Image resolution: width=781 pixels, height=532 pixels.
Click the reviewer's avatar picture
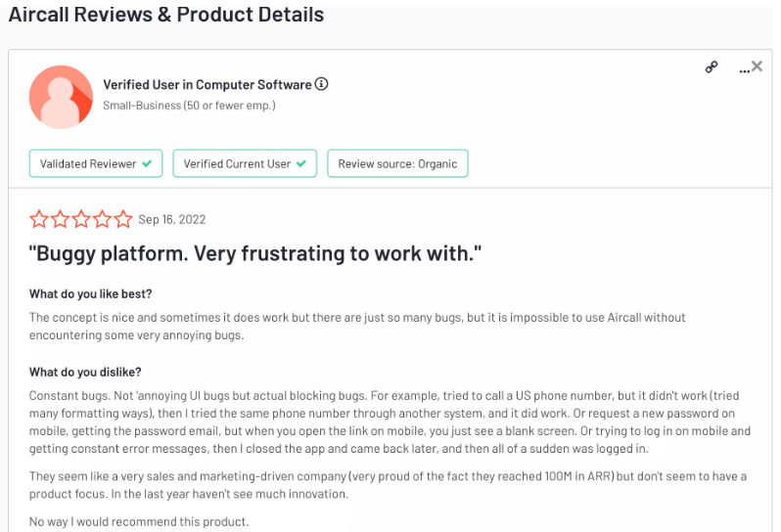pyautogui.click(x=61, y=97)
